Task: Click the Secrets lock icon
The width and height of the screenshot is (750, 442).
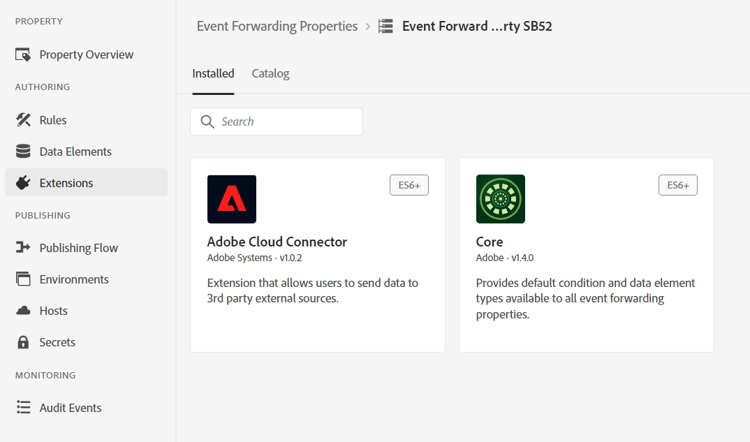Action: click(23, 342)
